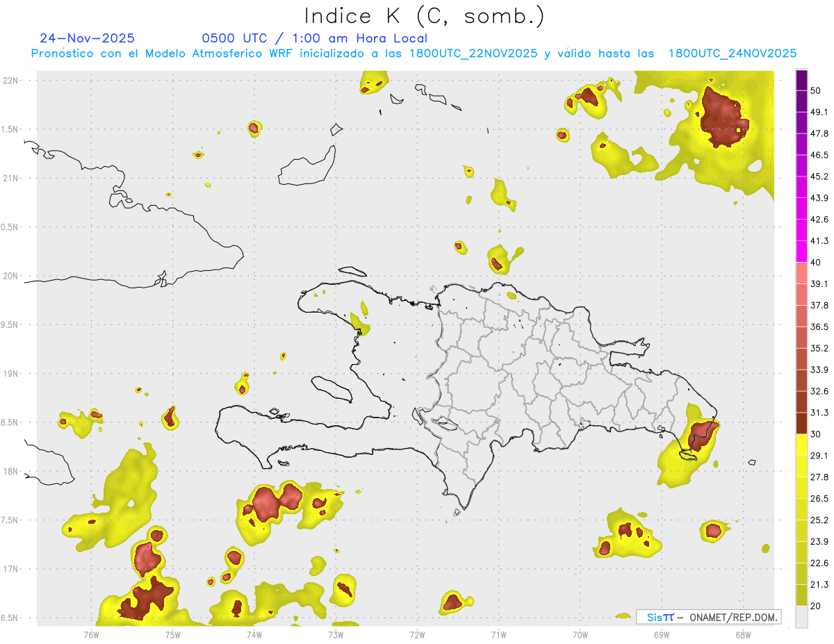Click the WRF model forecast description line

point(414,53)
